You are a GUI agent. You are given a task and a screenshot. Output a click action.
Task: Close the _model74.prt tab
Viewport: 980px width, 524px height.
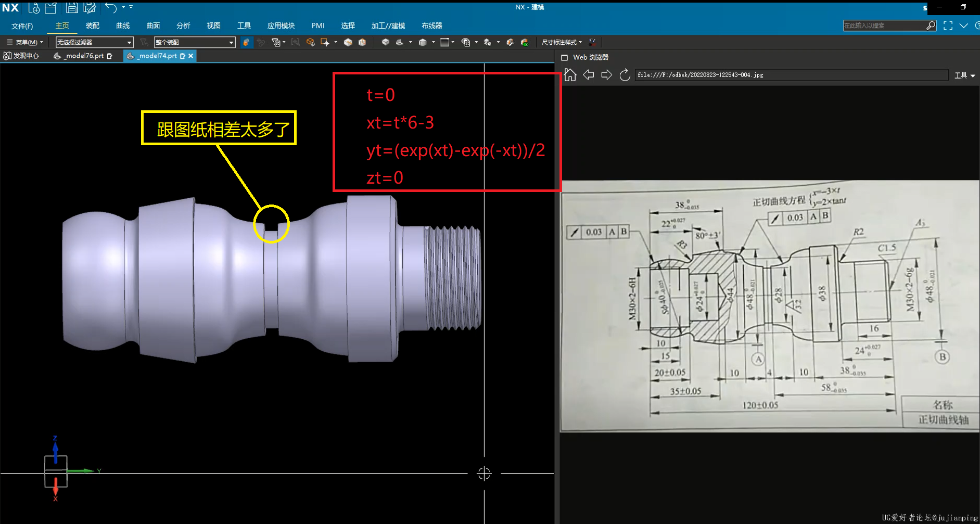(x=191, y=56)
